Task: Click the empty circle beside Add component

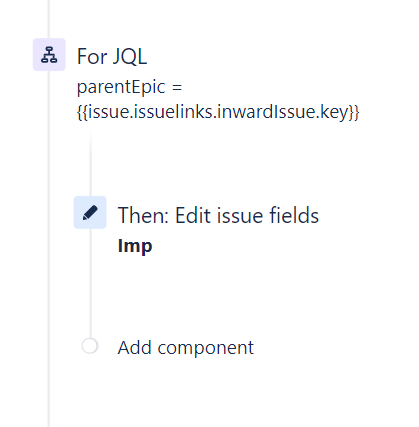Action: tap(90, 346)
